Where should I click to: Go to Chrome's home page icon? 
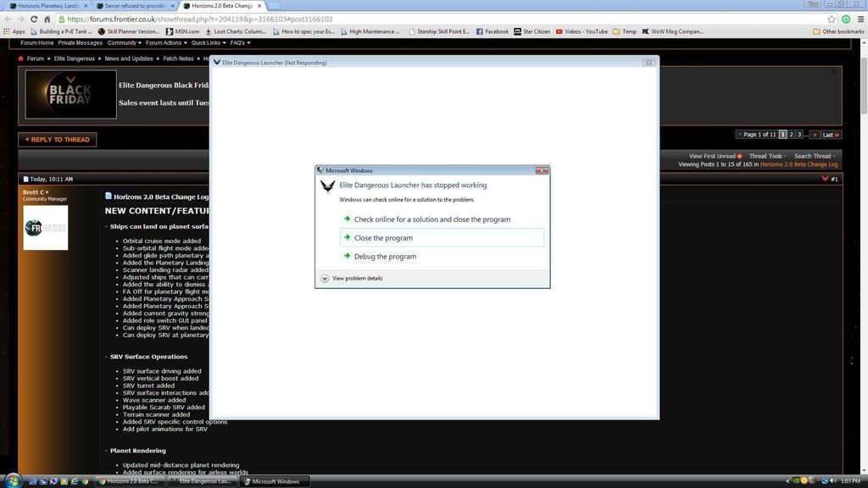click(47, 19)
